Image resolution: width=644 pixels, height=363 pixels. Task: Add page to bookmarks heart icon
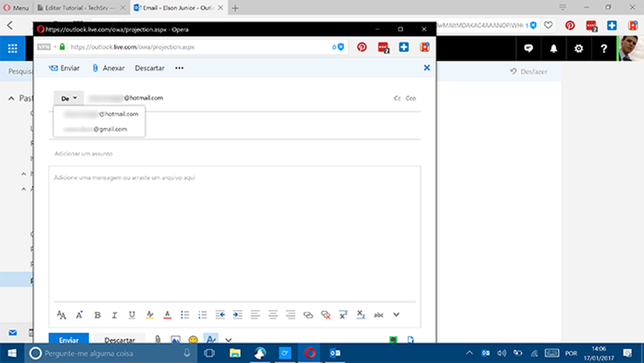pyautogui.click(x=548, y=25)
